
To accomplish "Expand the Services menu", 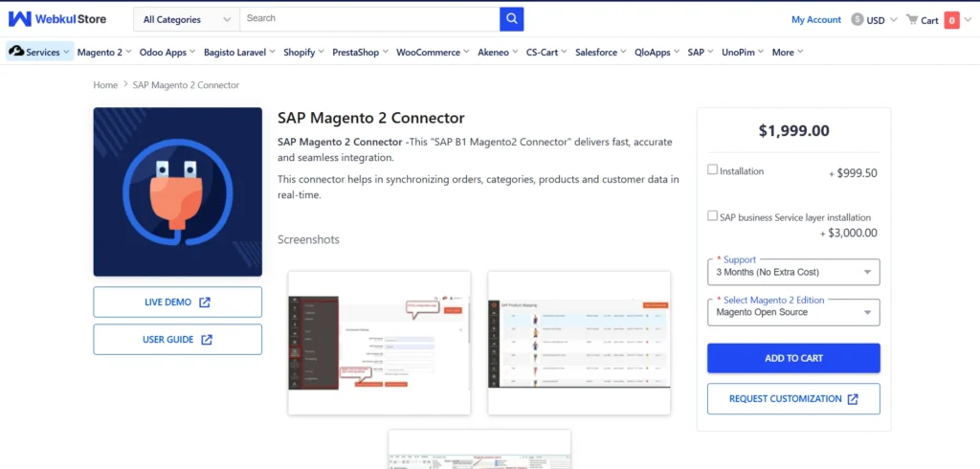I will point(40,52).
